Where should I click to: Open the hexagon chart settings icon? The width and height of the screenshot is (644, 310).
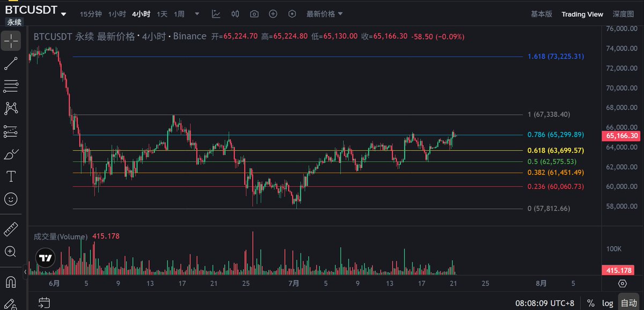point(292,14)
